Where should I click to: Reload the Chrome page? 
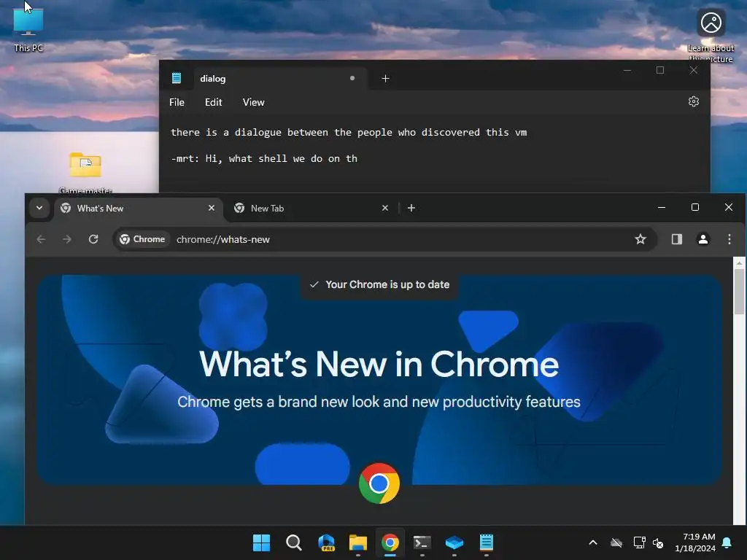point(93,239)
